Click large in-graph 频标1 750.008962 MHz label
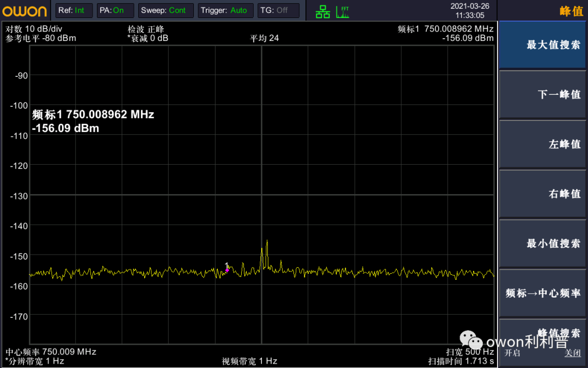Image resolution: width=588 pixels, height=368 pixels. [x=93, y=114]
